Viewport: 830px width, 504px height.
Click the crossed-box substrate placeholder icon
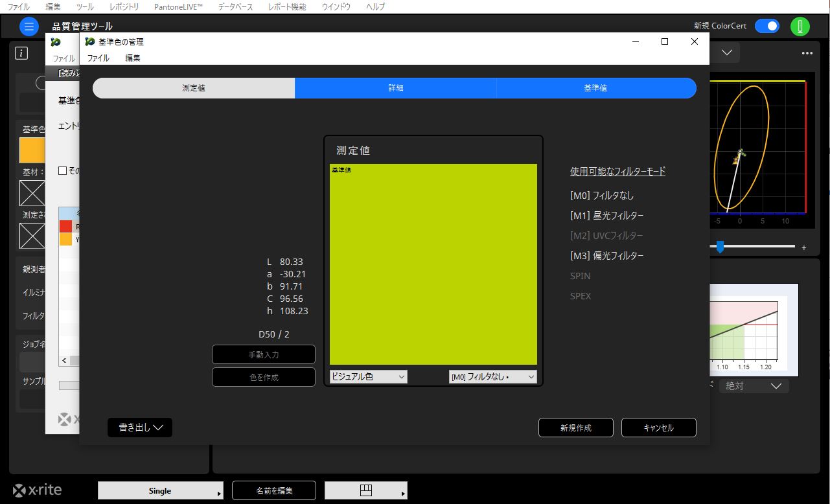(x=32, y=193)
